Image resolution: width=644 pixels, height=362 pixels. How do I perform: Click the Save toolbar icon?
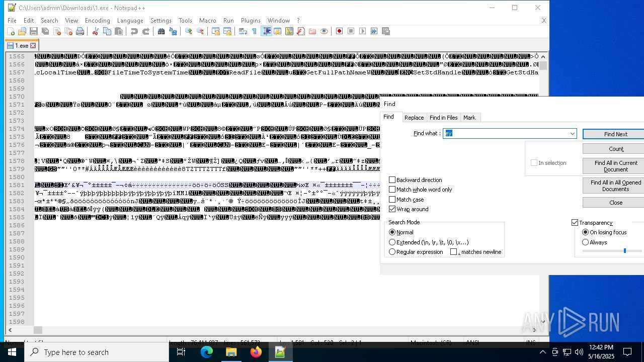click(34, 31)
